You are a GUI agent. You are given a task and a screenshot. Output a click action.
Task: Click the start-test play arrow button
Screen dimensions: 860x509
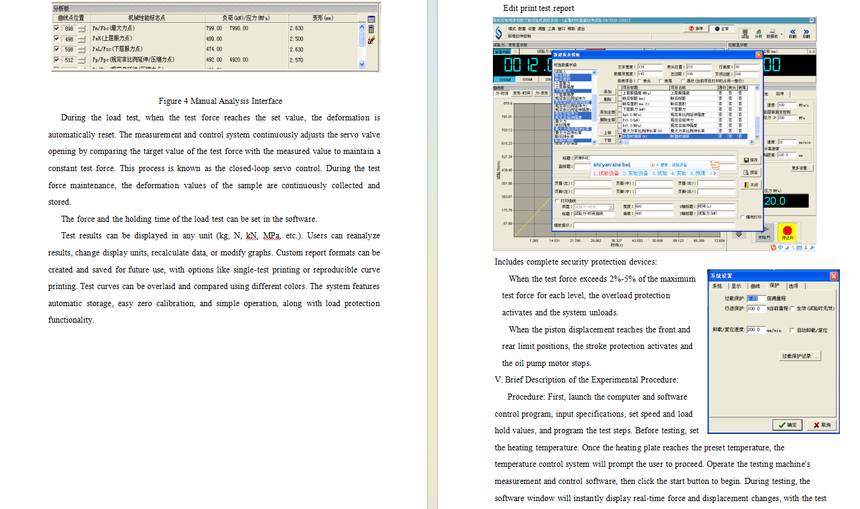click(764, 233)
